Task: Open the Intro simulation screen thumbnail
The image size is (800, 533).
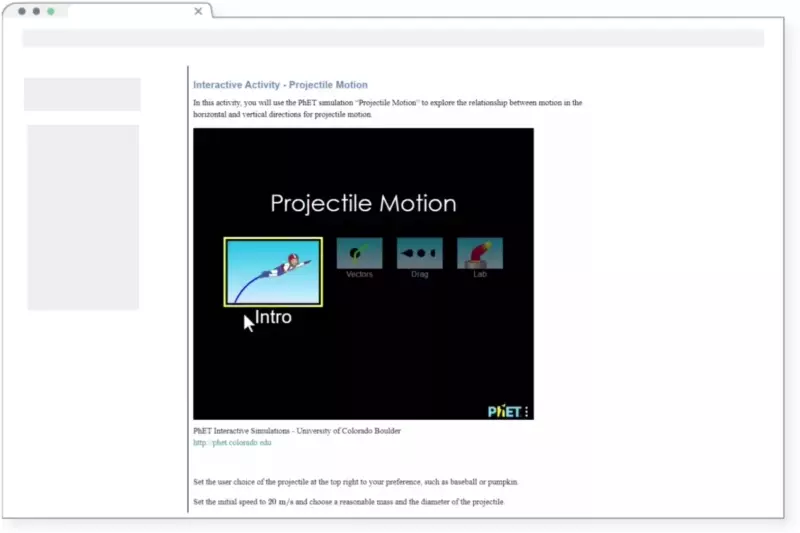Action: click(273, 271)
